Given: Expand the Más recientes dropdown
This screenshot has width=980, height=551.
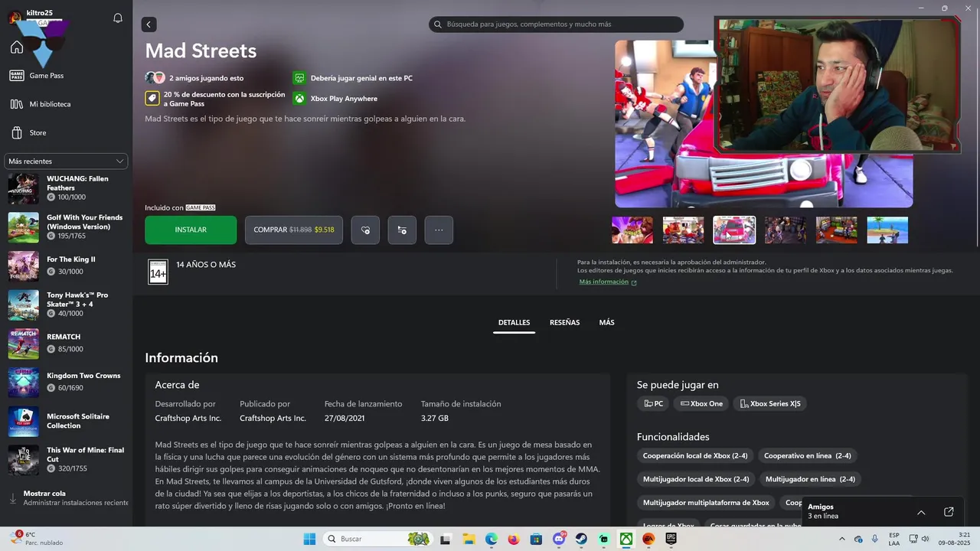Looking at the screenshot, I should [x=66, y=161].
